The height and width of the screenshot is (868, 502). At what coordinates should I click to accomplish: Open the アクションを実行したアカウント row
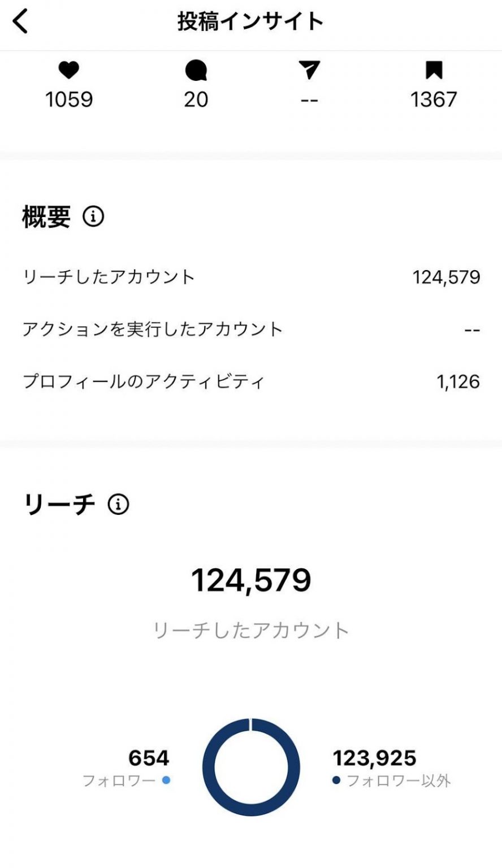pyautogui.click(x=251, y=329)
